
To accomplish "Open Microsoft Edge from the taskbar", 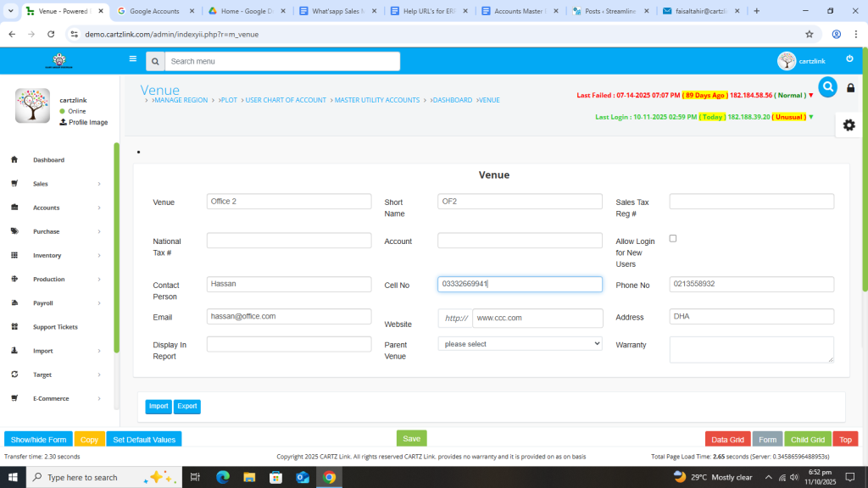I will [x=223, y=477].
